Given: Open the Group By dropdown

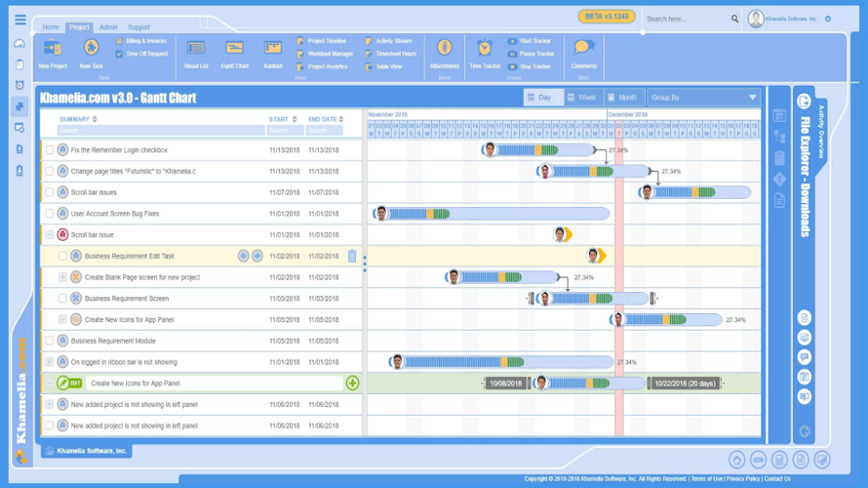Looking at the screenshot, I should point(703,98).
